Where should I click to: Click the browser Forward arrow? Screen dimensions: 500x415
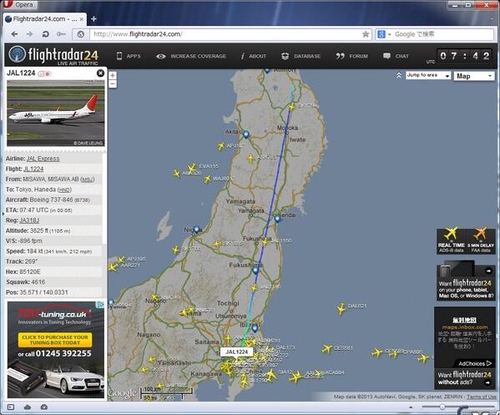pos(29,34)
